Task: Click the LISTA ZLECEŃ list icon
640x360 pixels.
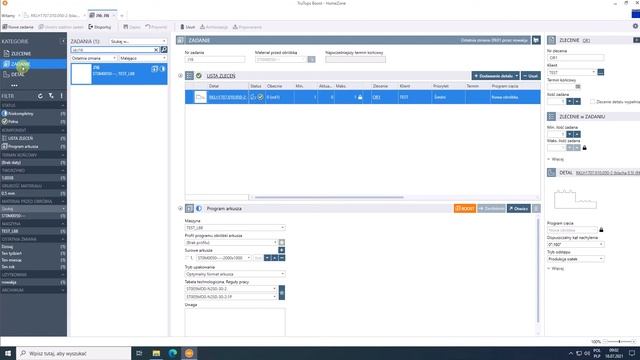Action: click(x=189, y=76)
